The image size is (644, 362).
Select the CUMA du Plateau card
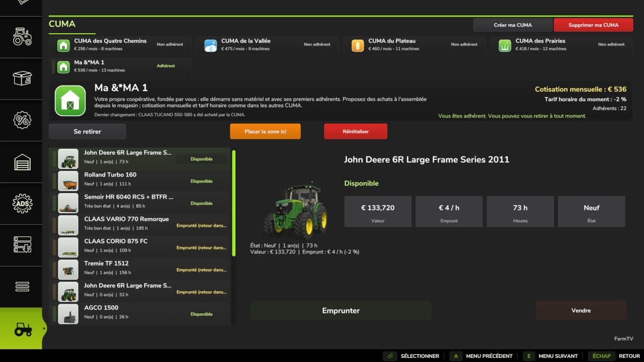point(415,45)
